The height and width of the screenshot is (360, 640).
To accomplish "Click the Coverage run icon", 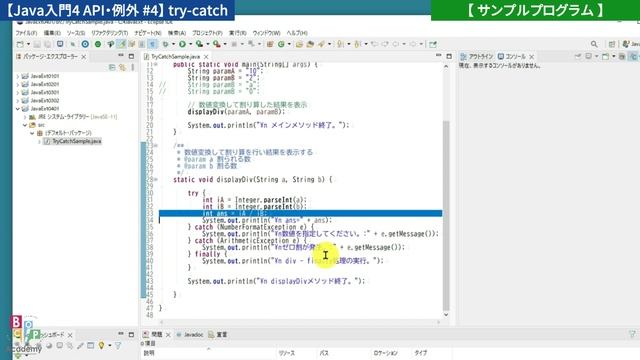I will pyautogui.click(x=199, y=44).
